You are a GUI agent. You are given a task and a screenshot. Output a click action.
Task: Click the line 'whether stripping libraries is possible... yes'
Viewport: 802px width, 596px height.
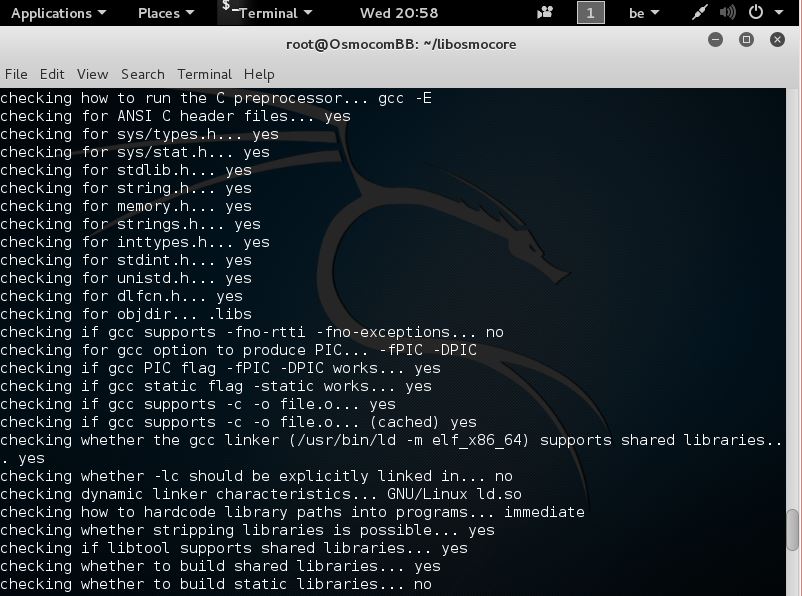click(248, 530)
